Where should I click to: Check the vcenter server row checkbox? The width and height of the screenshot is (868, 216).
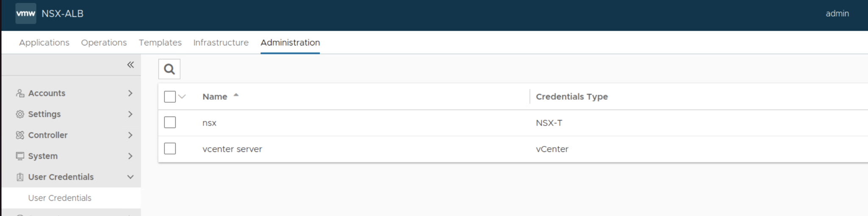170,149
